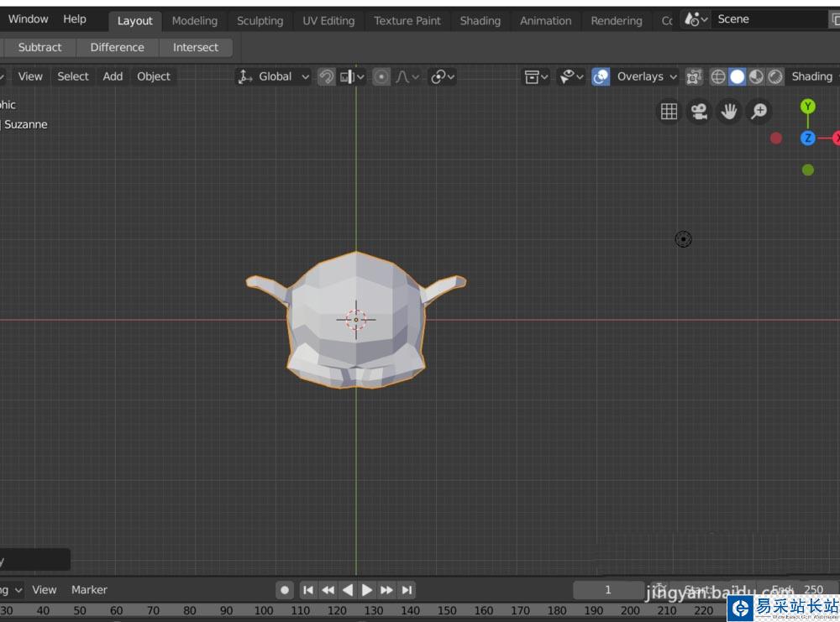Open the Help menu
Viewport: 840px width, 622px height.
[x=75, y=19]
